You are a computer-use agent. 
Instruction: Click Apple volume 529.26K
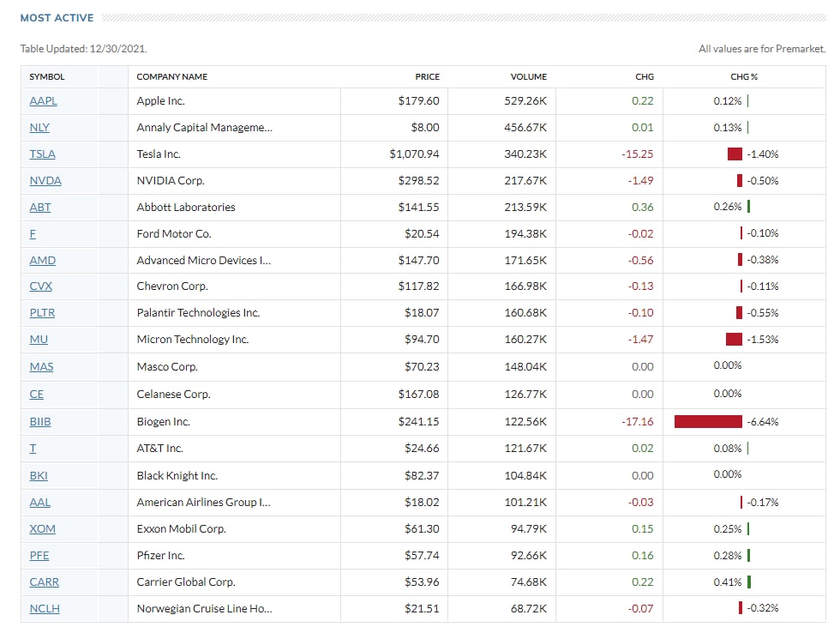tap(525, 100)
